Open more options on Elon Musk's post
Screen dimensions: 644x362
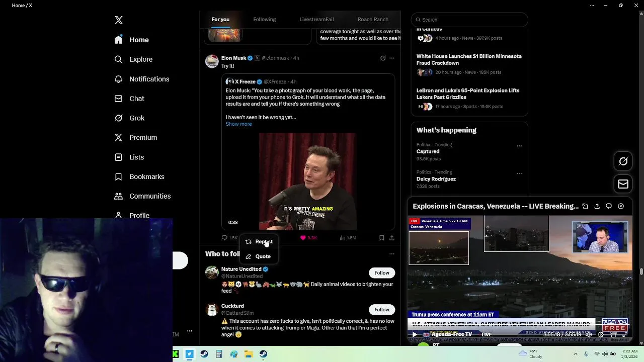(392, 58)
